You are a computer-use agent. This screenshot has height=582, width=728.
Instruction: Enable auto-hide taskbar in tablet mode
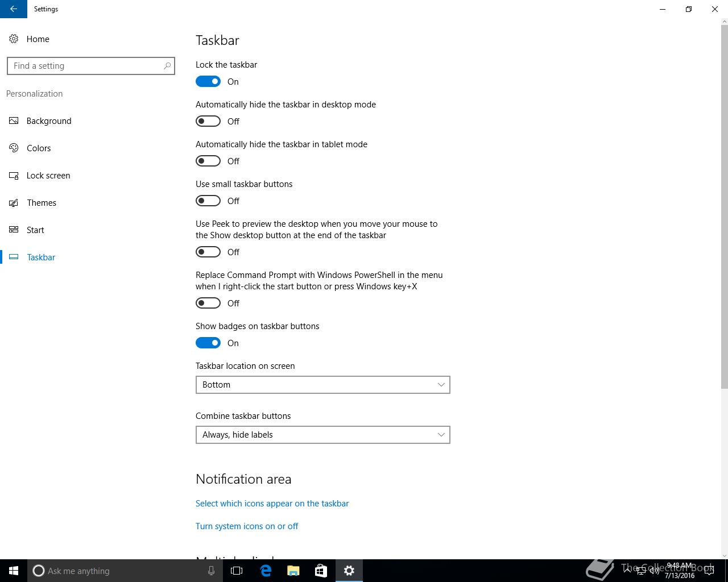[208, 161]
